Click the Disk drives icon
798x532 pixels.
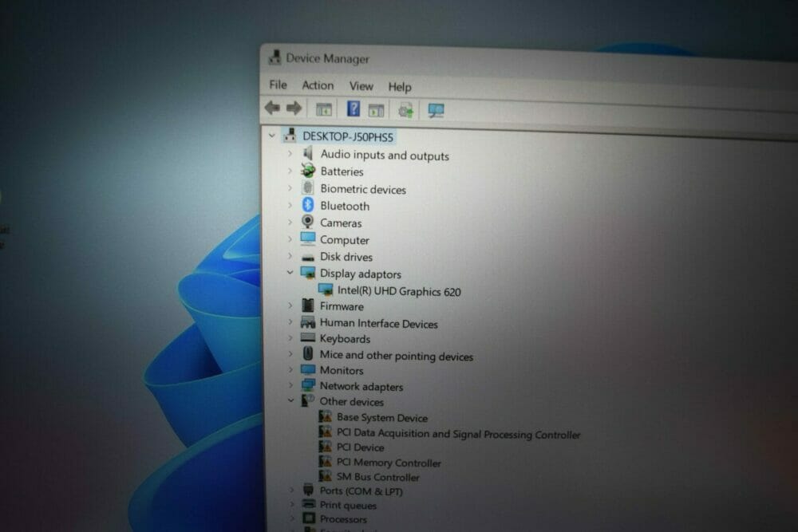(308, 258)
